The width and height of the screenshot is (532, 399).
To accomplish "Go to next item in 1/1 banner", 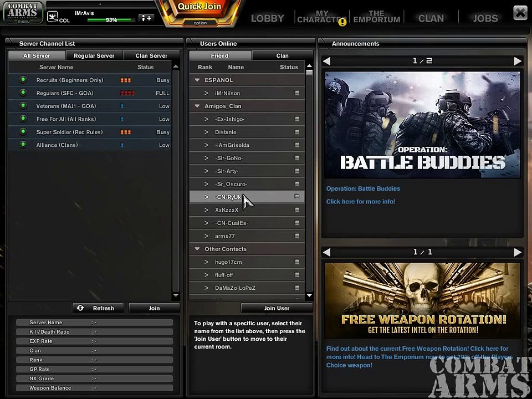I will [x=518, y=252].
